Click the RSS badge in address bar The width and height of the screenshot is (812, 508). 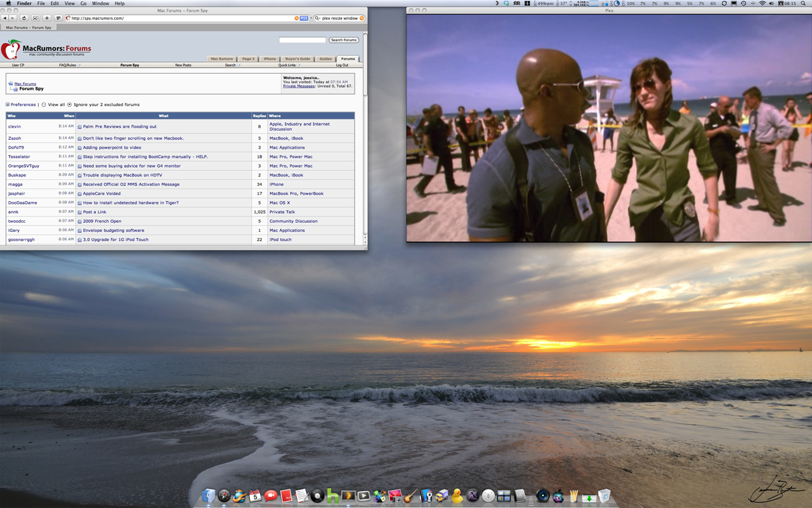point(304,18)
